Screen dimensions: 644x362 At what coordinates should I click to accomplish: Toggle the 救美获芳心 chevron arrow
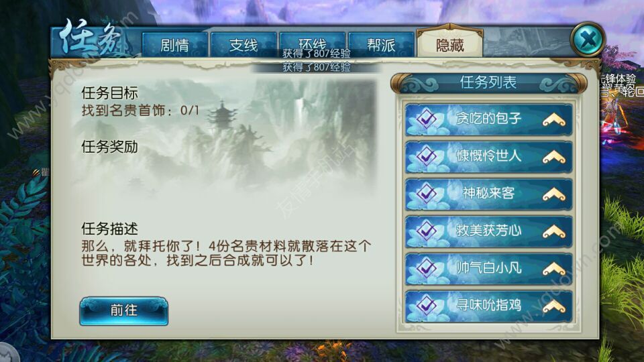pos(553,231)
